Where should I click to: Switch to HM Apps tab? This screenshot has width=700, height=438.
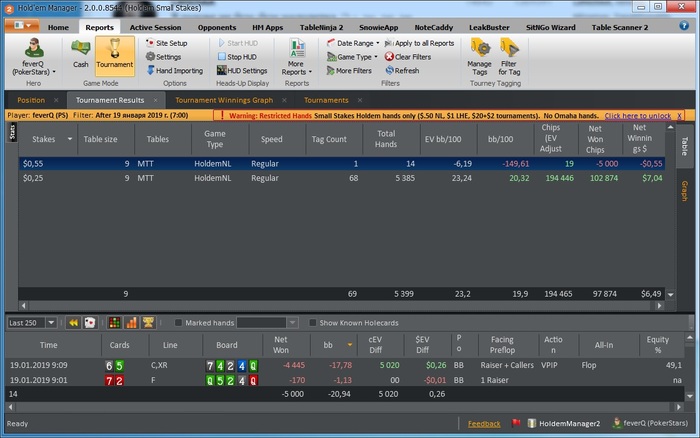pos(267,27)
